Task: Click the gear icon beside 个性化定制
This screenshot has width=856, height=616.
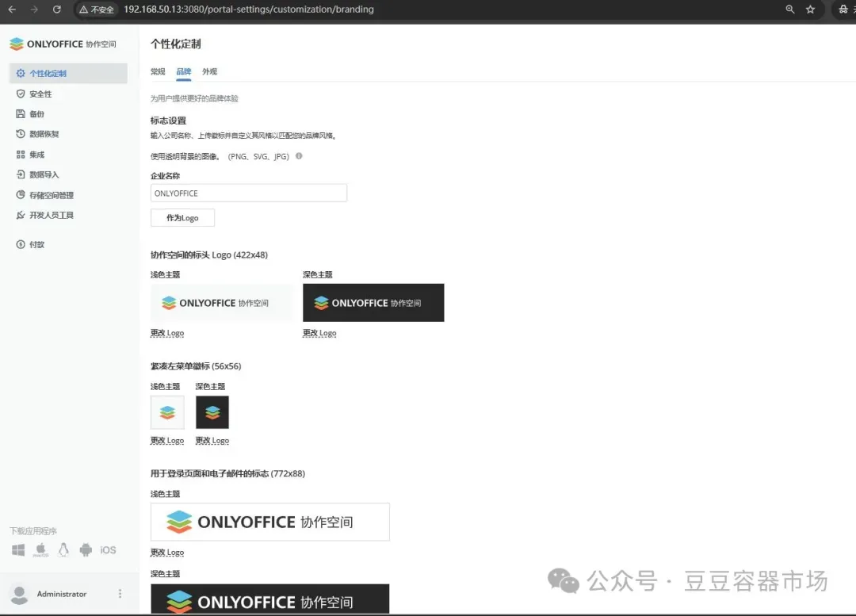Action: 21,73
